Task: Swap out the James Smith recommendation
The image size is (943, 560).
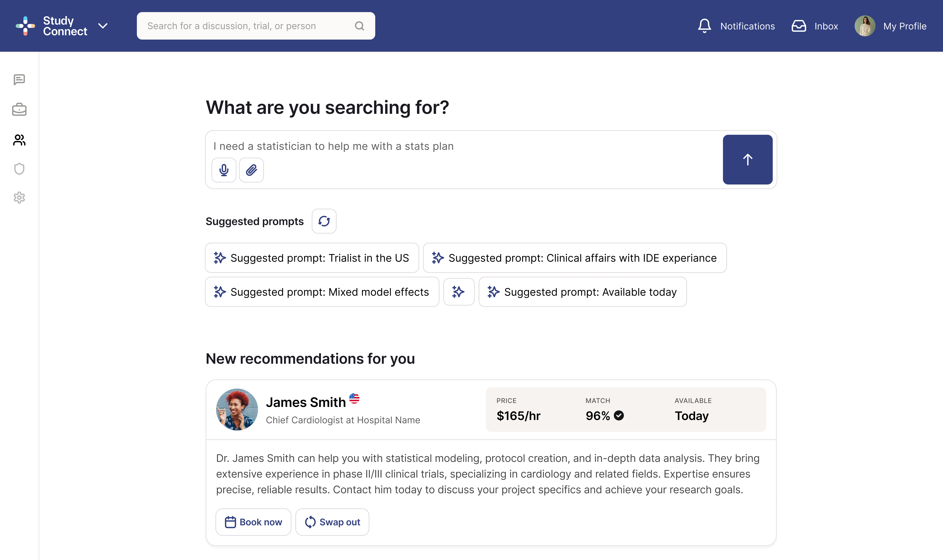Action: click(332, 522)
